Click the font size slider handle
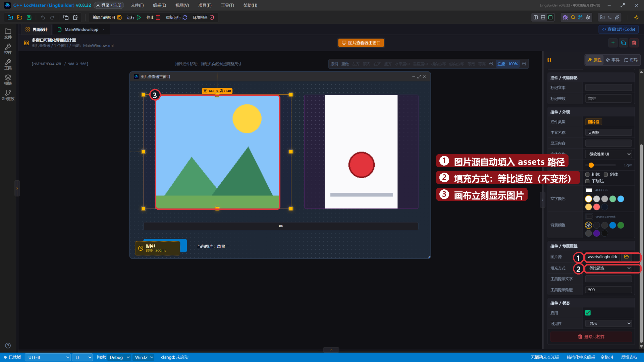The height and width of the screenshot is (362, 644). click(591, 165)
